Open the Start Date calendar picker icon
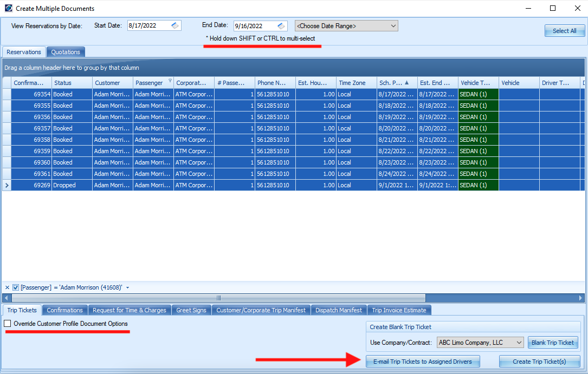This screenshot has width=588, height=374. [x=175, y=25]
